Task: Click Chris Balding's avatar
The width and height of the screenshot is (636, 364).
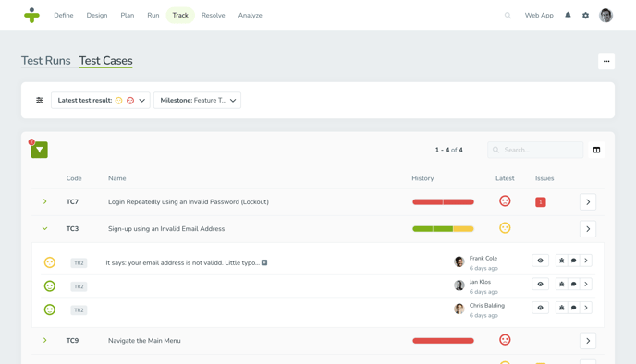Action: [459, 309]
